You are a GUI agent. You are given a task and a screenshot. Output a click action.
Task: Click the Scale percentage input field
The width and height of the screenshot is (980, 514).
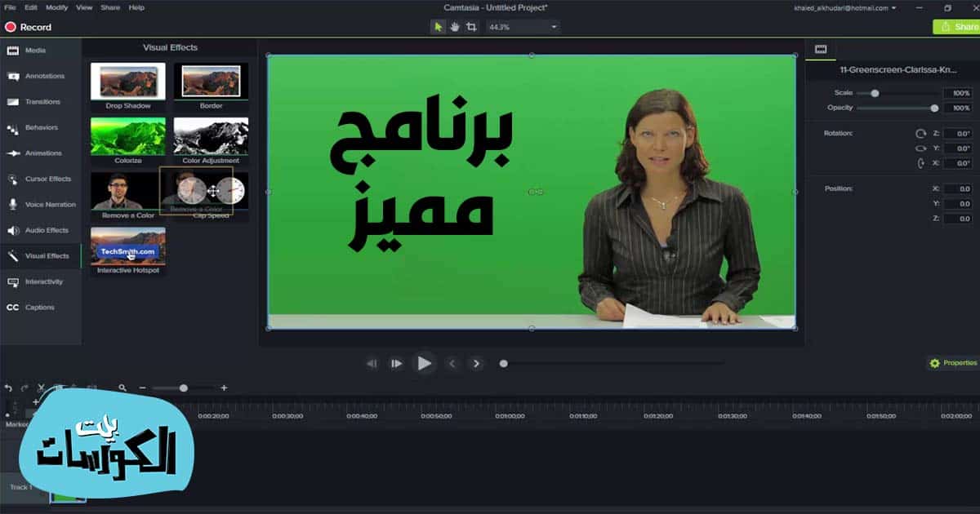pos(957,93)
